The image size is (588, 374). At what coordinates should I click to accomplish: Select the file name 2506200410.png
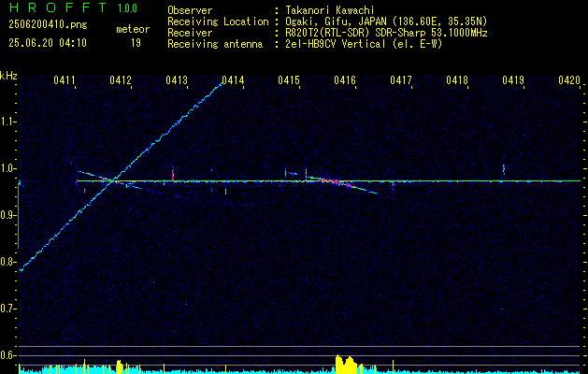click(x=48, y=25)
